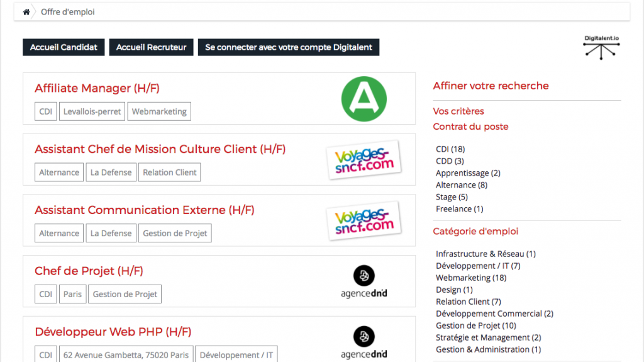Go to Accueil Recruteur
Viewport: 644px width, 362px height.
pos(151,47)
